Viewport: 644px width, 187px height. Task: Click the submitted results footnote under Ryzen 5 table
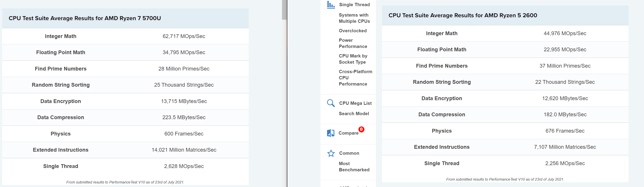tap(505, 179)
